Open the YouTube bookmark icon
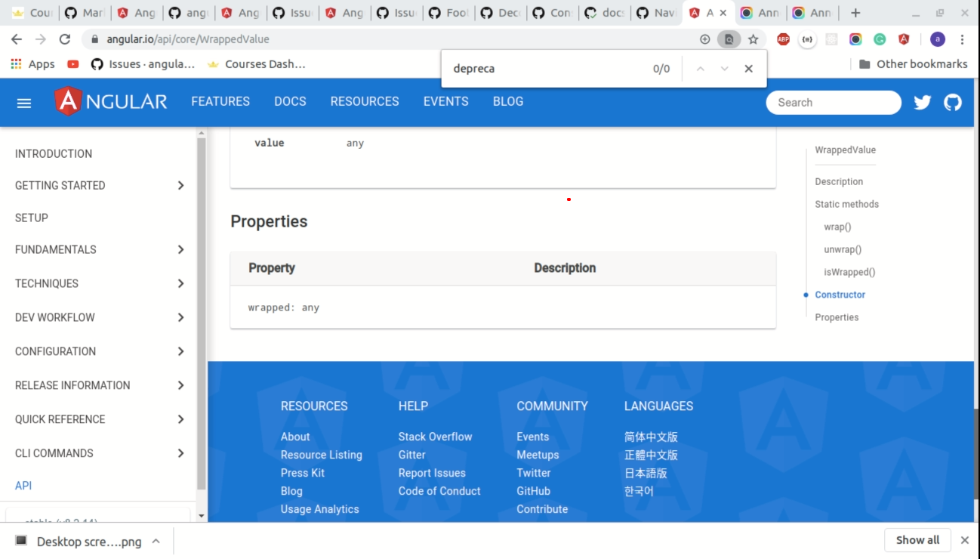Image resolution: width=980 pixels, height=559 pixels. pyautogui.click(x=72, y=64)
